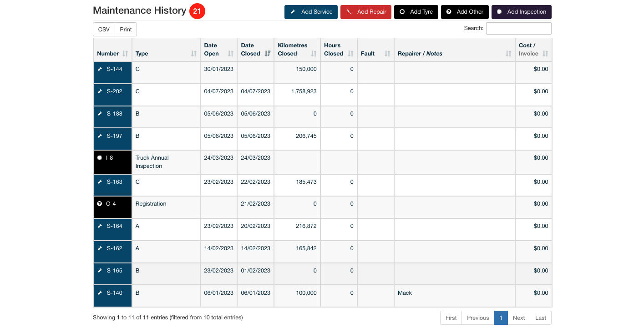
Task: Export the table as CSV
Action: [x=103, y=29]
